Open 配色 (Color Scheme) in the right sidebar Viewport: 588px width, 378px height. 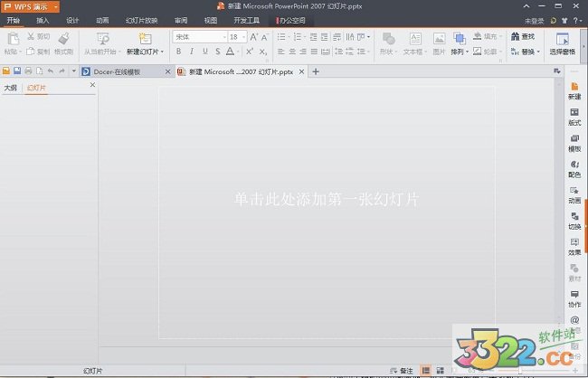tap(574, 168)
